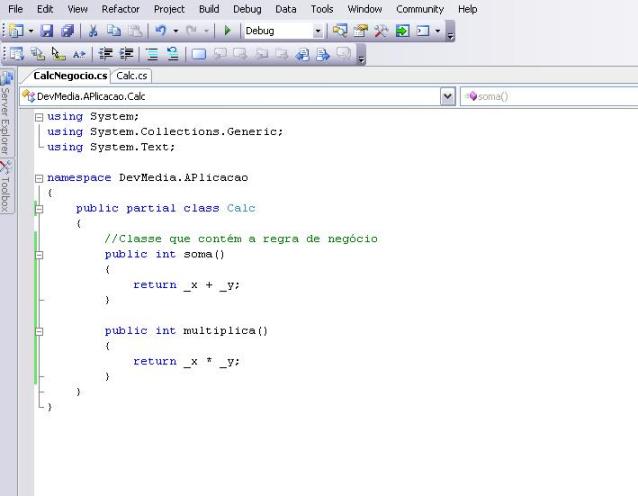Viewport: 638px width, 496px height.
Task: Click the Other Windows toolbar icon
Action: click(423, 31)
